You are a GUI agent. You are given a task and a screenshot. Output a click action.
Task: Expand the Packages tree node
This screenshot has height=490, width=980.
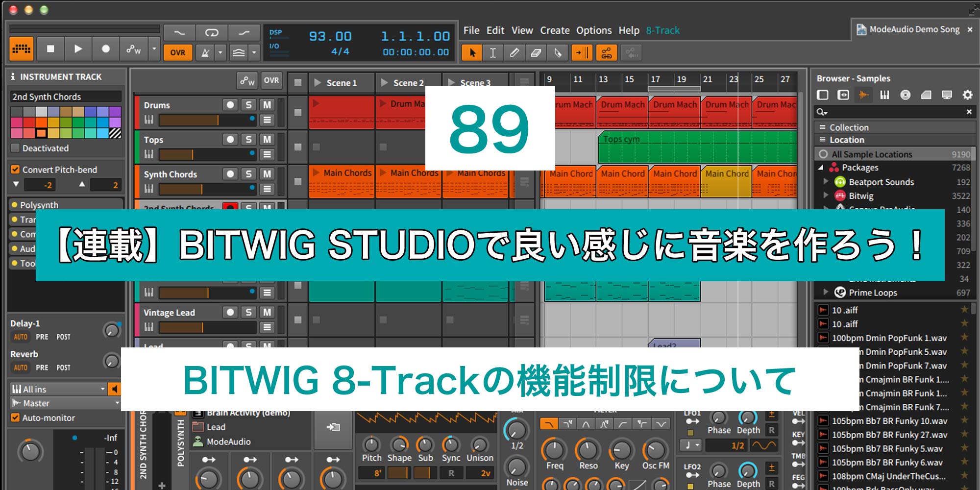point(821,168)
